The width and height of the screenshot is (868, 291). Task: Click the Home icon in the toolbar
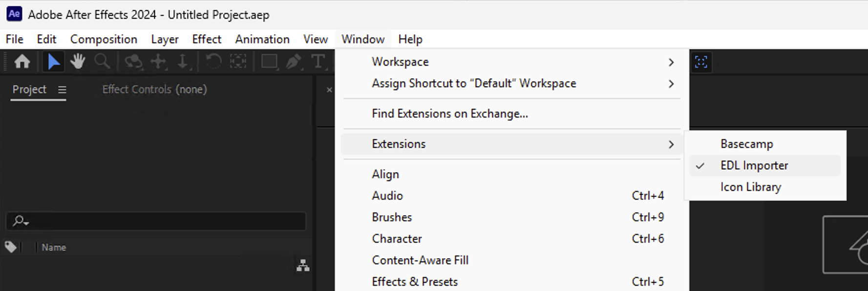[x=22, y=62]
